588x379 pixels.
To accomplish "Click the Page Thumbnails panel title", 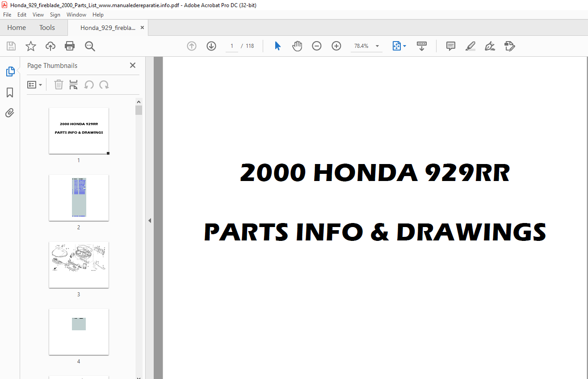I will point(52,65).
